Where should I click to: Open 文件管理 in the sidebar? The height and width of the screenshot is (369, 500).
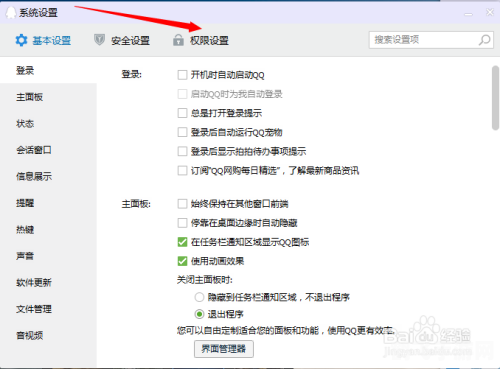[48, 309]
